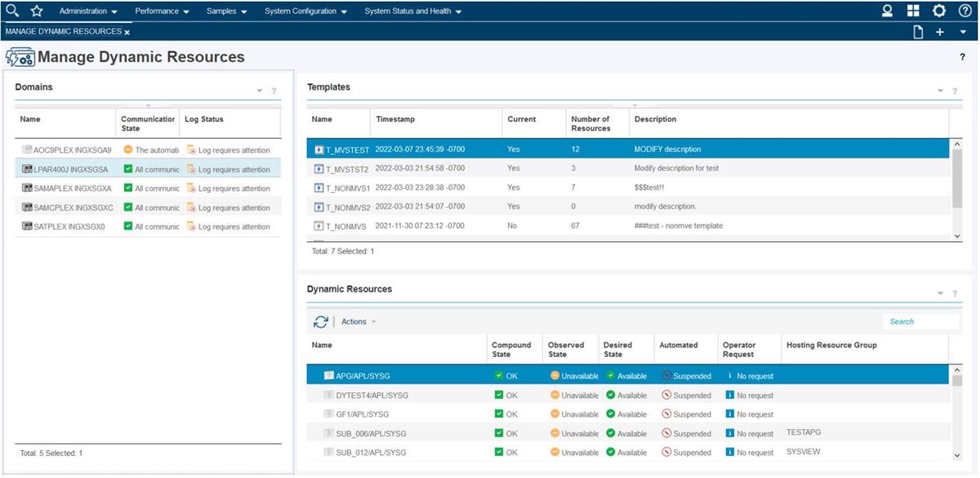The width and height of the screenshot is (980, 478).
Task: Open the settings gear icon
Action: 938,11
